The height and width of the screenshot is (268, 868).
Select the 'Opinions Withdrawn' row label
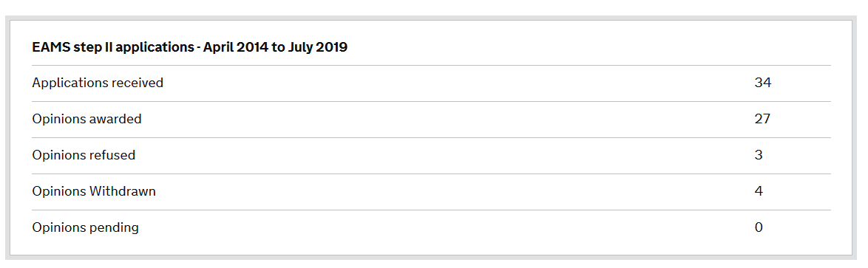94,191
